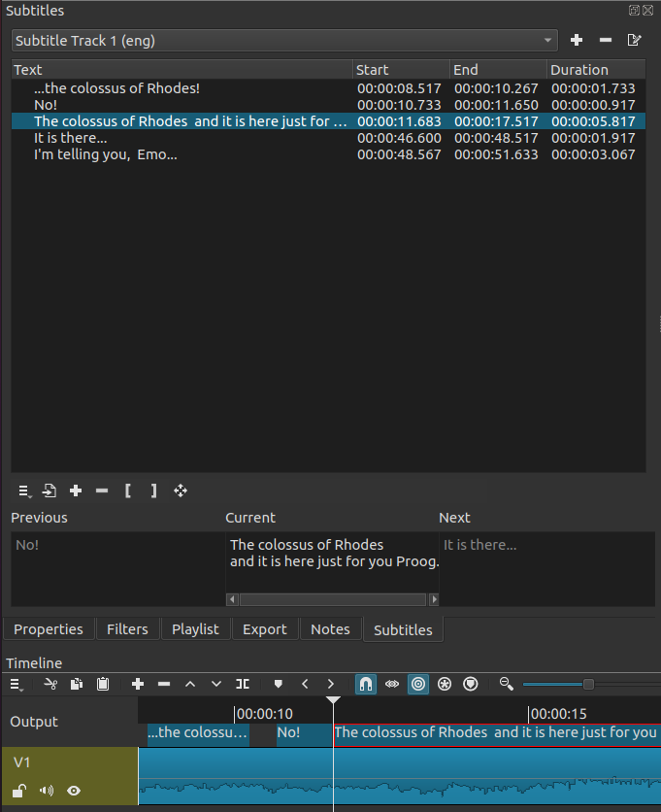Switch to the Playlist tab
Viewport: 661px width, 812px height.
pos(195,629)
